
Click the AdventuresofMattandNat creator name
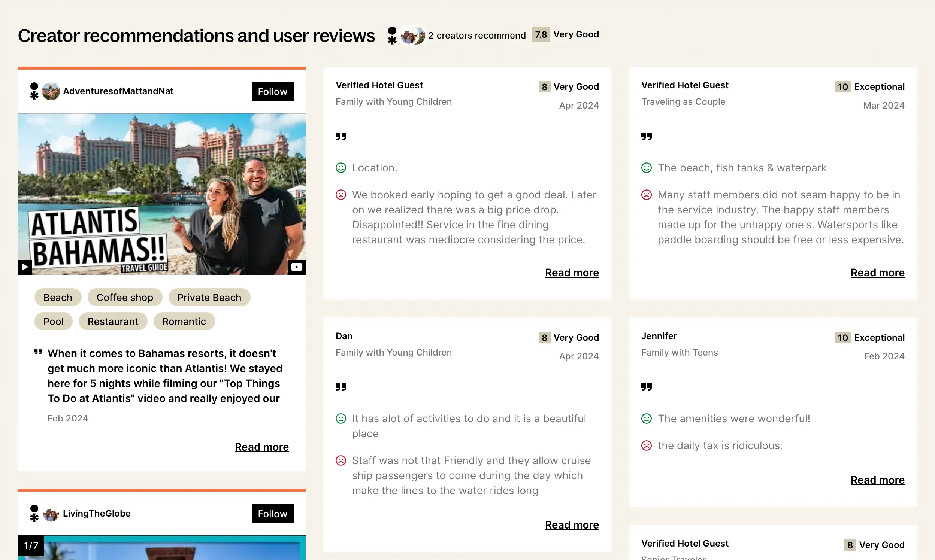coord(118,91)
